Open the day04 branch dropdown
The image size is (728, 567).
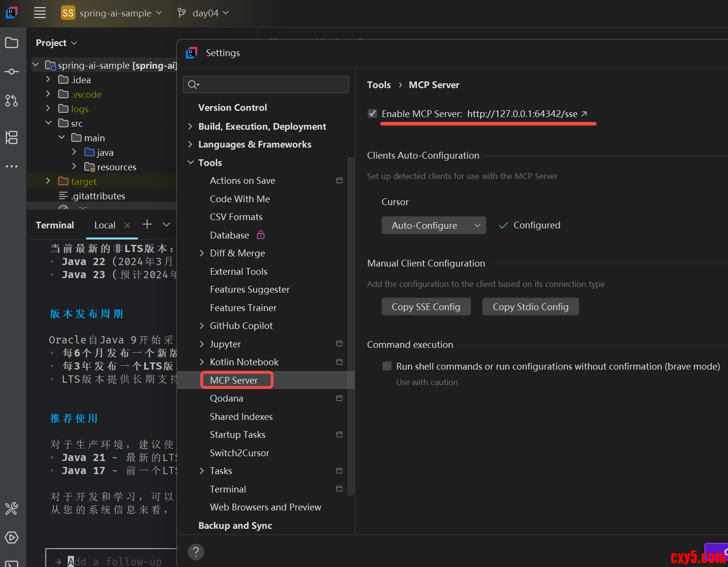click(x=203, y=13)
